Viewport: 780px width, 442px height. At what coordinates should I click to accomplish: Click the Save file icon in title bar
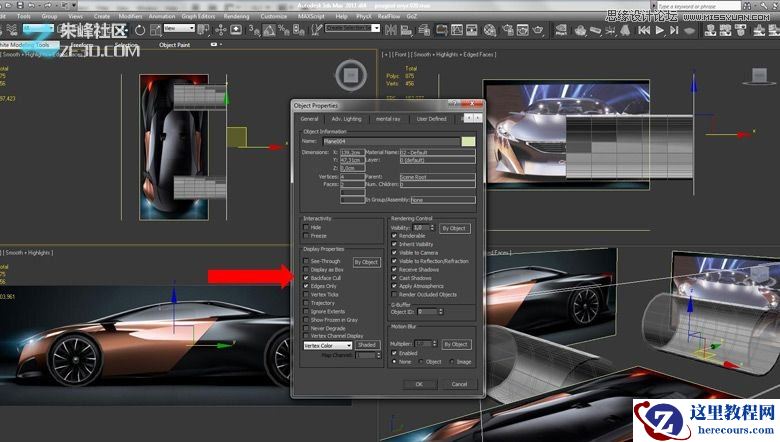point(20,5)
